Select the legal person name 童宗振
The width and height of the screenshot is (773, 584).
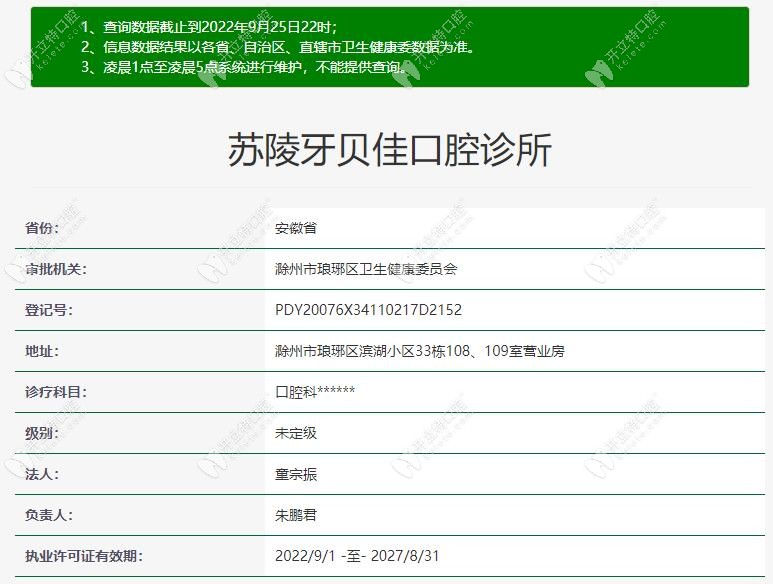click(x=296, y=474)
